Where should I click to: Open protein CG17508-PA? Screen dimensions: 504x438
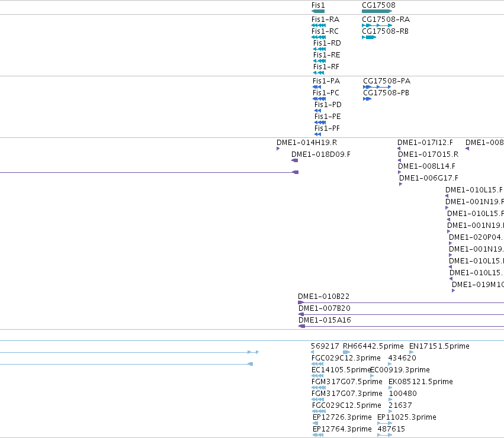(x=387, y=81)
